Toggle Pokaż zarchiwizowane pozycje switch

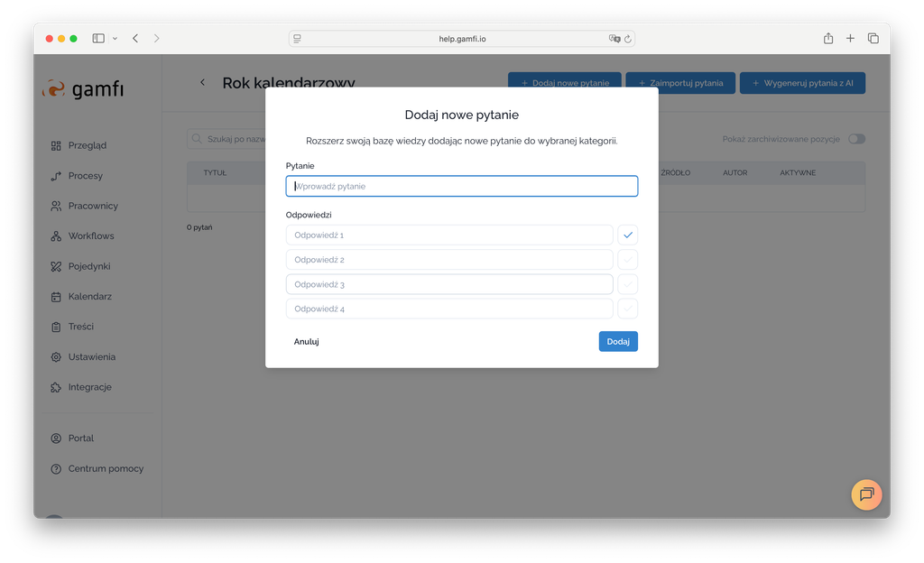[x=855, y=139]
